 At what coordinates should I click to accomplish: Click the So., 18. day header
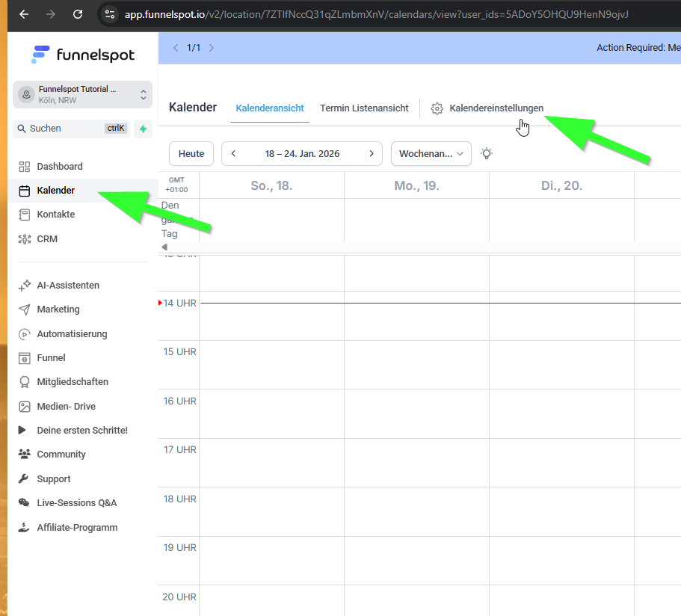[271, 186]
